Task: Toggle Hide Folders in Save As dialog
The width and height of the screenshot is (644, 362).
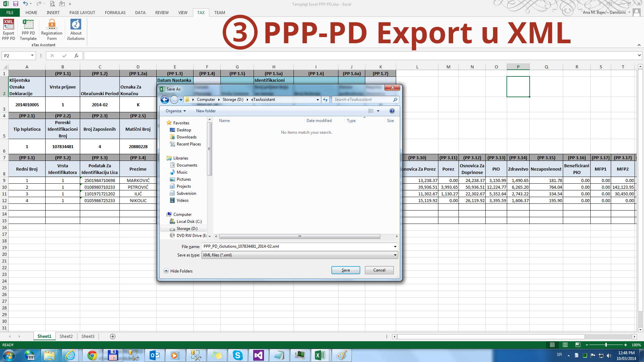Action: pos(178,271)
